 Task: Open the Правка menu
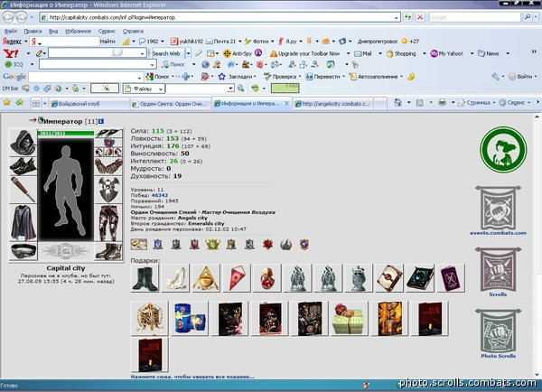(x=33, y=31)
